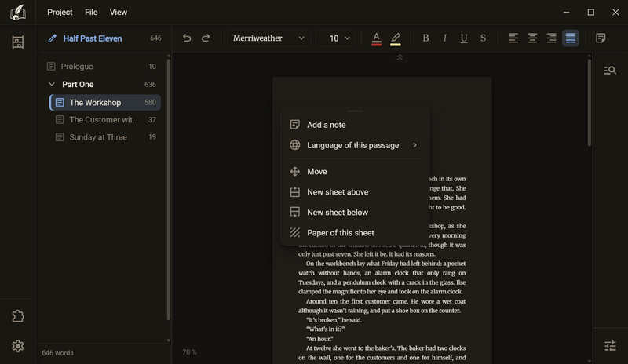
Task: Collapse the toolbar with the double chevron
Action: coord(400,58)
